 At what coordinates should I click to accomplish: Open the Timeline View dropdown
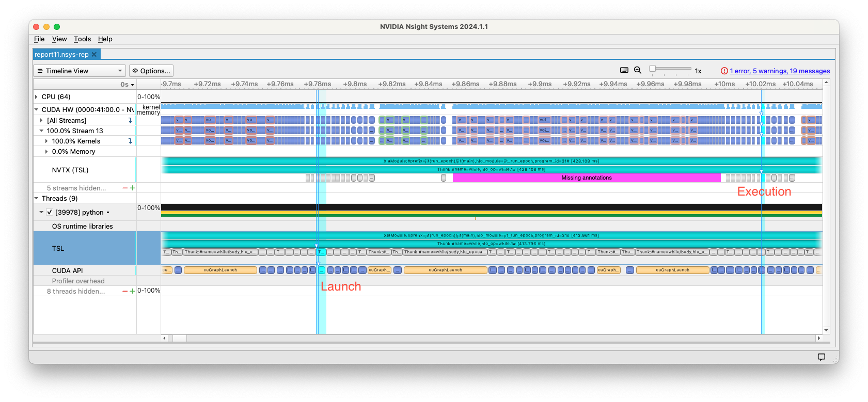point(80,71)
